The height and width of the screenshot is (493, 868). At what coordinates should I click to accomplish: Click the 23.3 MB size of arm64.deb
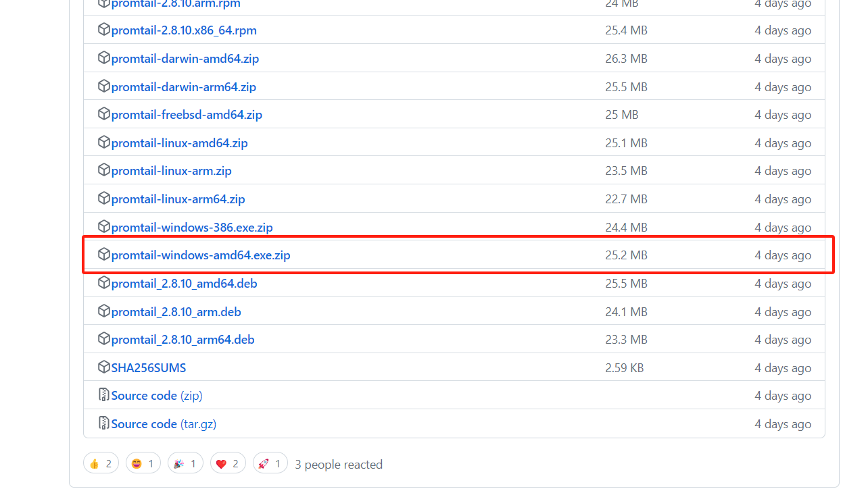(626, 340)
